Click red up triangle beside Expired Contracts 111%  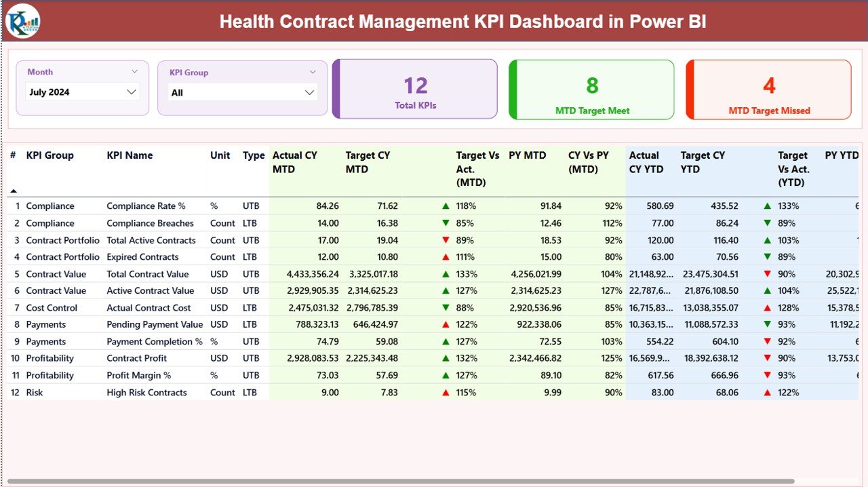tap(446, 256)
